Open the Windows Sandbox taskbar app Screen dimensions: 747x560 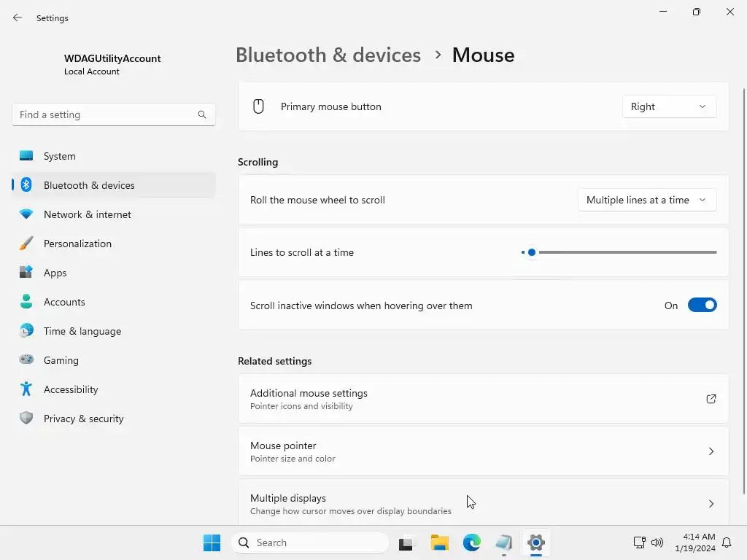tap(503, 542)
